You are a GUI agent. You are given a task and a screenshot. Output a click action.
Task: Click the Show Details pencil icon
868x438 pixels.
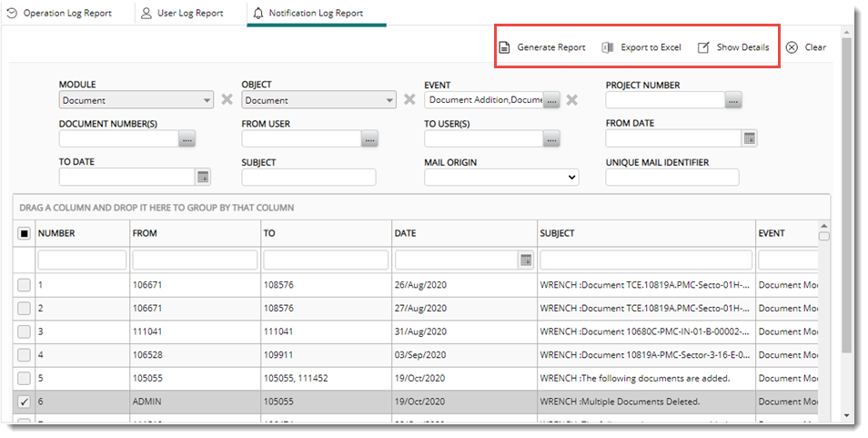coord(703,47)
